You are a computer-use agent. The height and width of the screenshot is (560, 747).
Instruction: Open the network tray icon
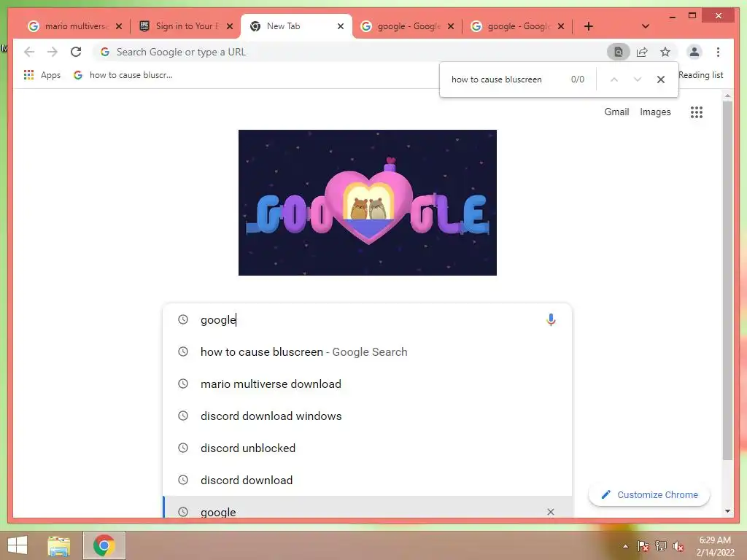(661, 546)
